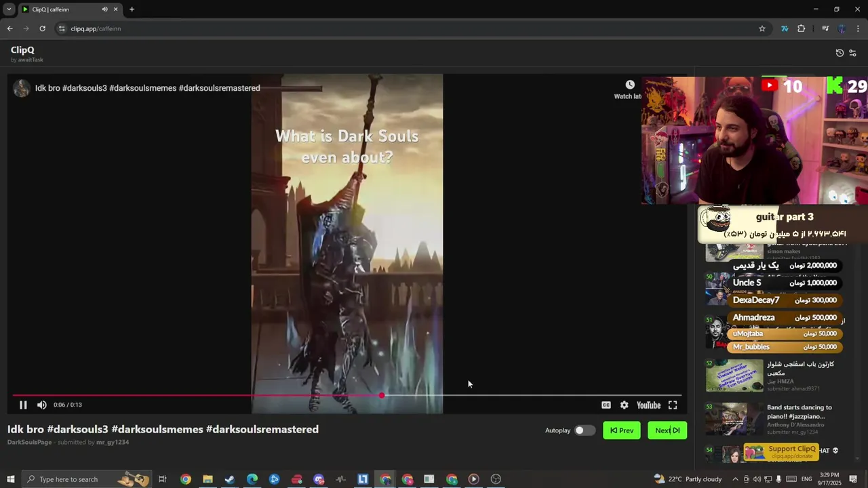Screen dimensions: 868x488
Task: Open the media control icon in browser toolbar
Action: 825,28
